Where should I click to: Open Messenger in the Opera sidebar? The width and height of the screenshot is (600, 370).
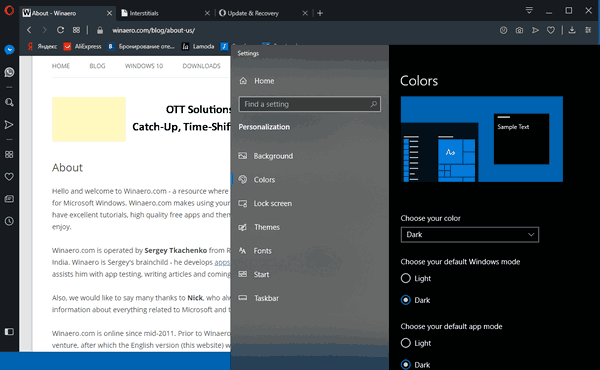click(x=9, y=50)
